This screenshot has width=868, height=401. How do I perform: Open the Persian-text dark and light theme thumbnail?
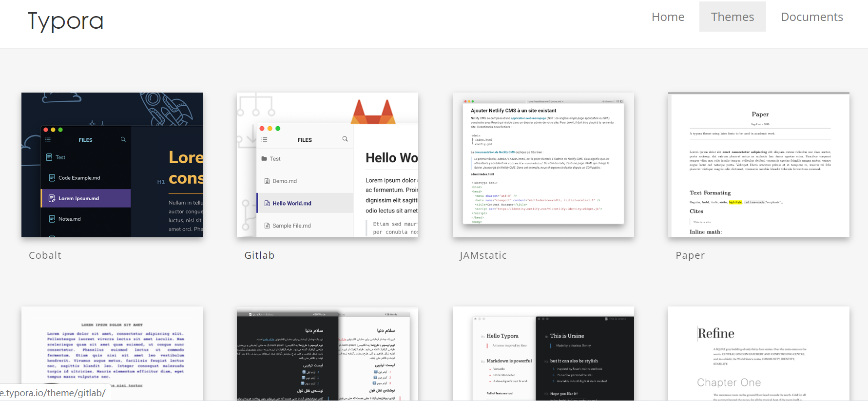(328, 353)
